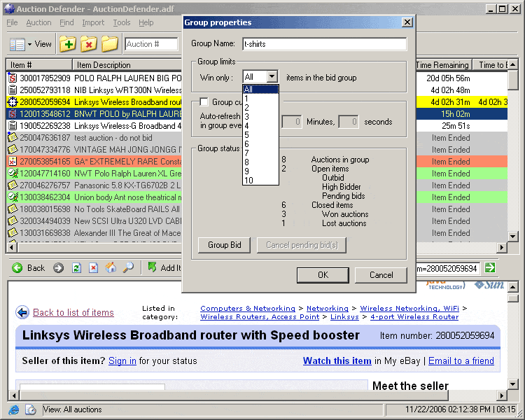The width and height of the screenshot is (525, 420).
Task: Open the File menu
Action: tap(12, 23)
